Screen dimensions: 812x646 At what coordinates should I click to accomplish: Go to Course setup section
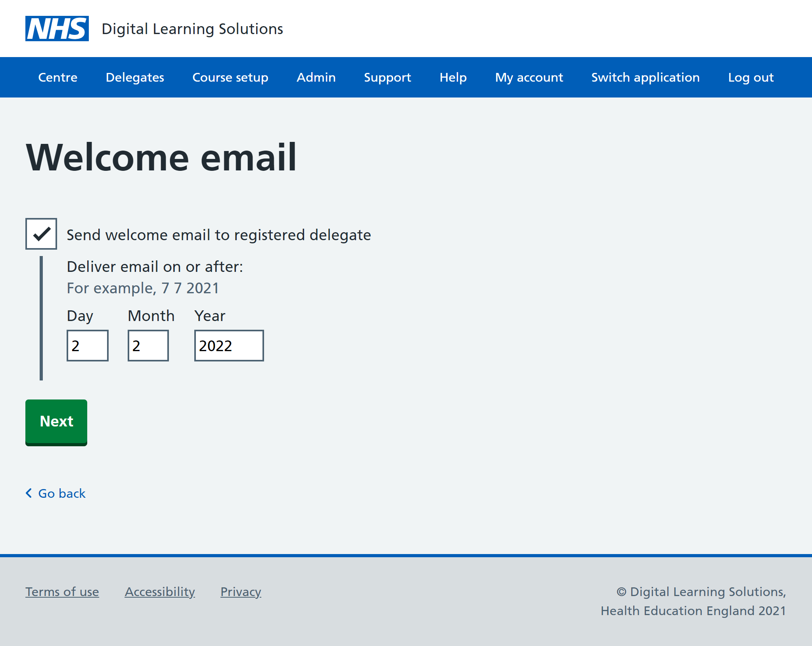tap(230, 77)
